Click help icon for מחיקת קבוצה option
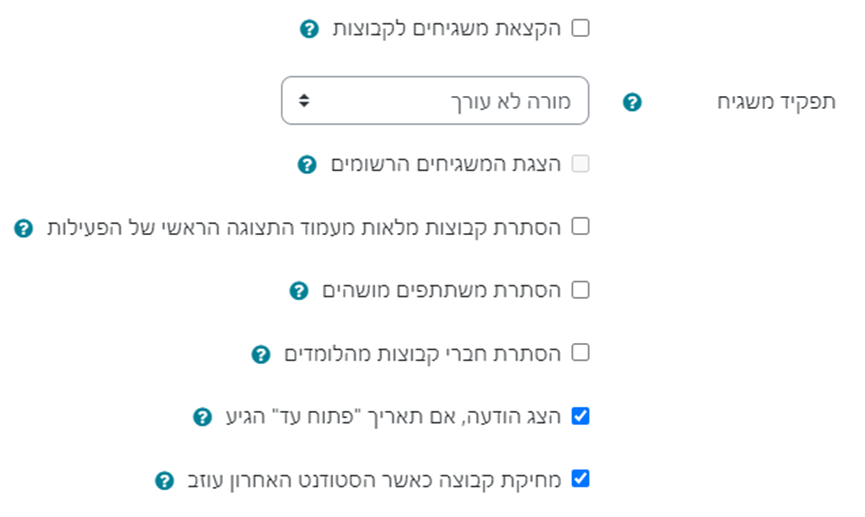Viewport: 865px width, 517px height. [x=164, y=480]
